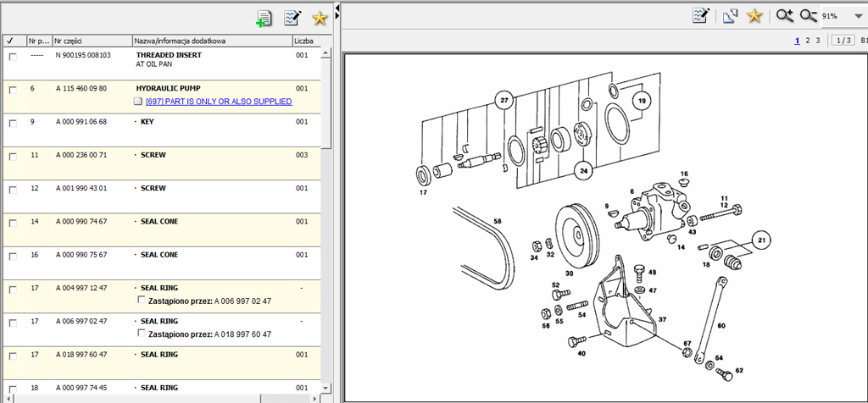Open the '[697] PART IS ONLY OR ALSO SUPPLIED' link
The width and height of the screenshot is (868, 403).
point(219,102)
